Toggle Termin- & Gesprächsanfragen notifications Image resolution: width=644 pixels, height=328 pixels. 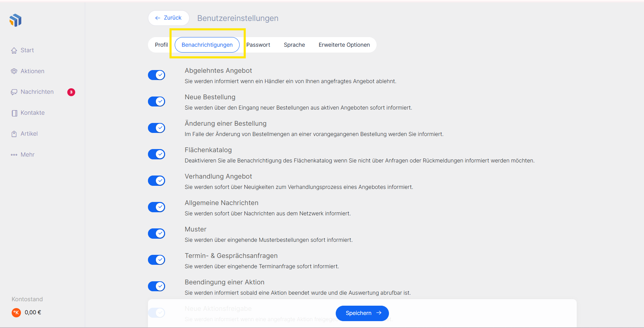coord(157,260)
